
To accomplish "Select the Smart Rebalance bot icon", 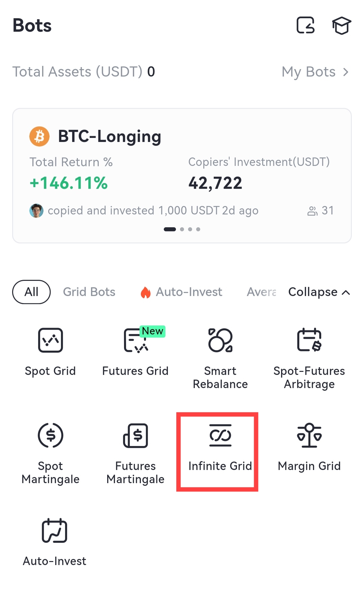I will (x=220, y=341).
